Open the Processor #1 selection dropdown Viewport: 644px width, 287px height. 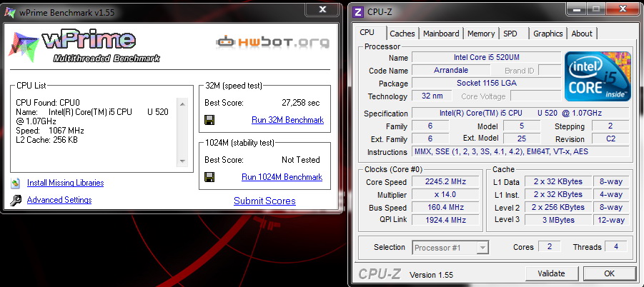coord(450,248)
